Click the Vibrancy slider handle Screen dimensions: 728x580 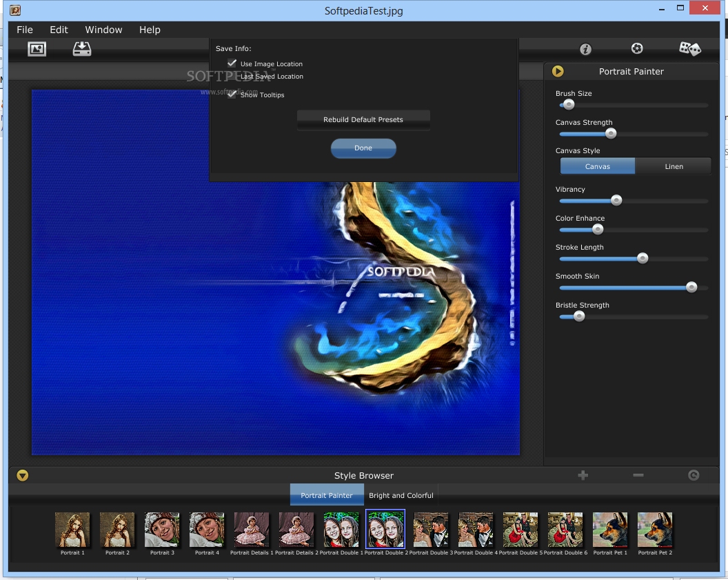[616, 200]
